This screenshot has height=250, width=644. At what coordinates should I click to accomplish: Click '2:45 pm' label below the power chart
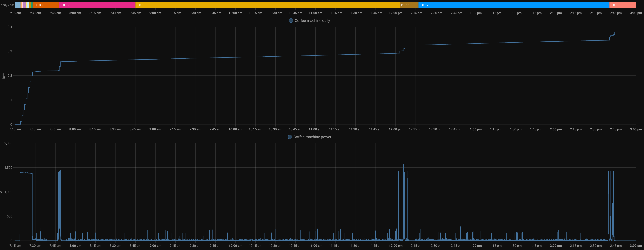pos(616,246)
